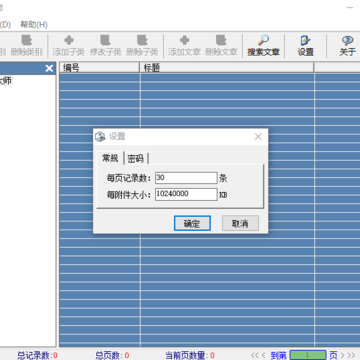The image size is (360, 360).
Task: Click the 添加文章 toolbar icon
Action: tap(184, 46)
